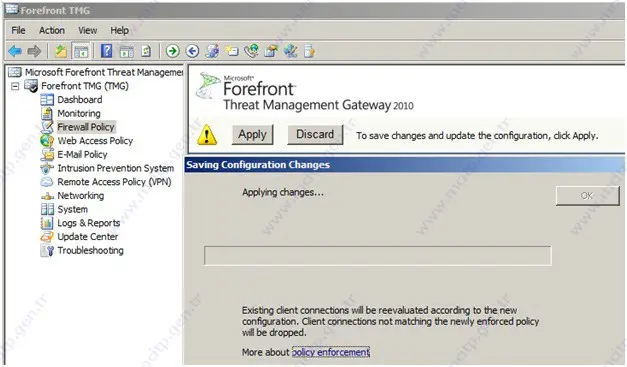Click the Discard button
This screenshot has height=367, width=627.
point(315,134)
